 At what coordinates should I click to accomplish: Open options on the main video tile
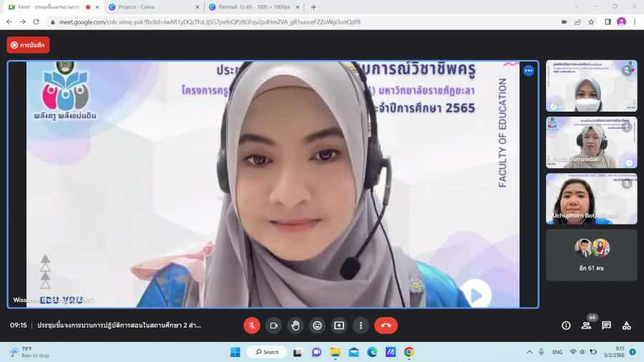(528, 71)
